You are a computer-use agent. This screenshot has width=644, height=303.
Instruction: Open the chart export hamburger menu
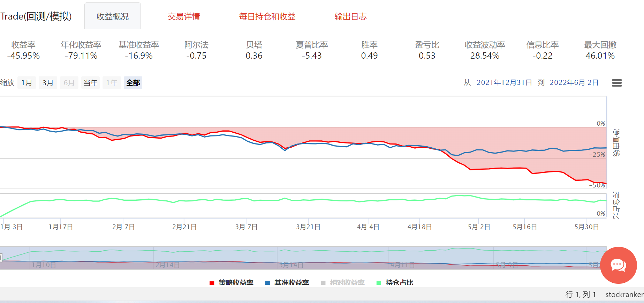point(616,83)
